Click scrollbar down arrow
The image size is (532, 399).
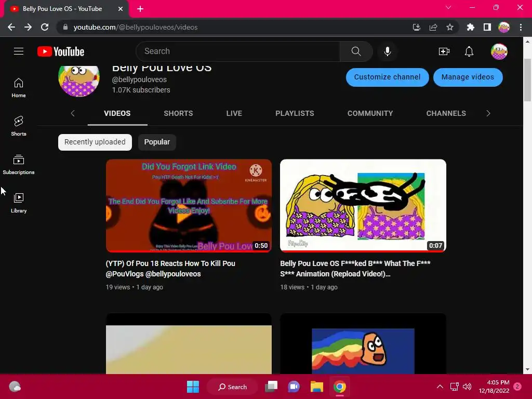(527, 369)
